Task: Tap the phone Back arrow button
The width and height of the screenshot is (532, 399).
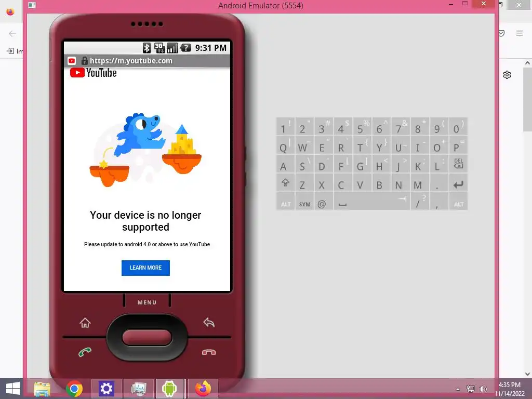Action: click(x=209, y=322)
